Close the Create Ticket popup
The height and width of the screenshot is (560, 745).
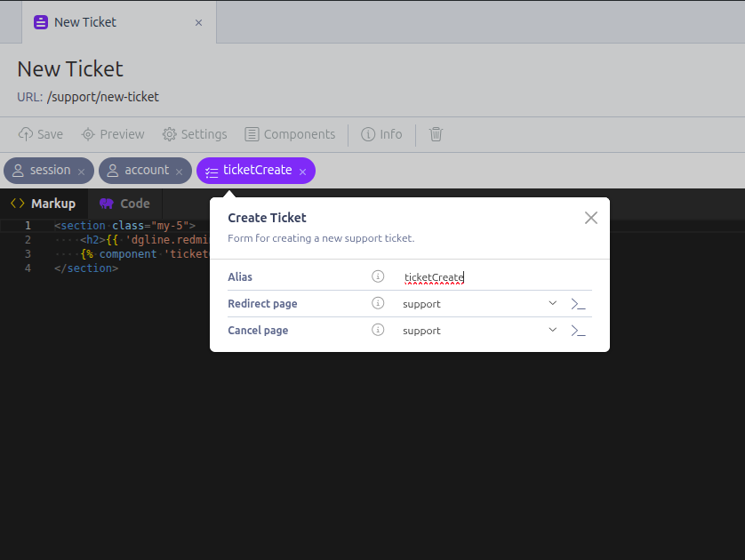(591, 218)
